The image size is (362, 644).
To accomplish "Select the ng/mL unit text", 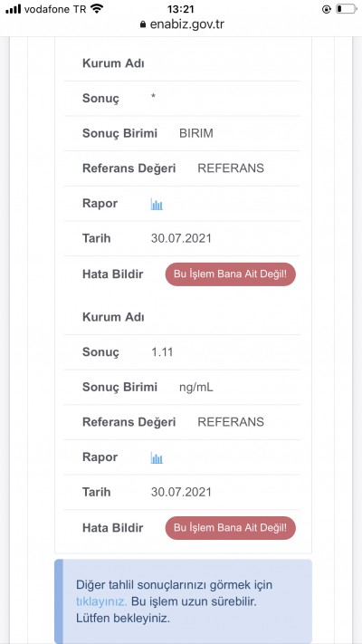I will click(x=196, y=388).
